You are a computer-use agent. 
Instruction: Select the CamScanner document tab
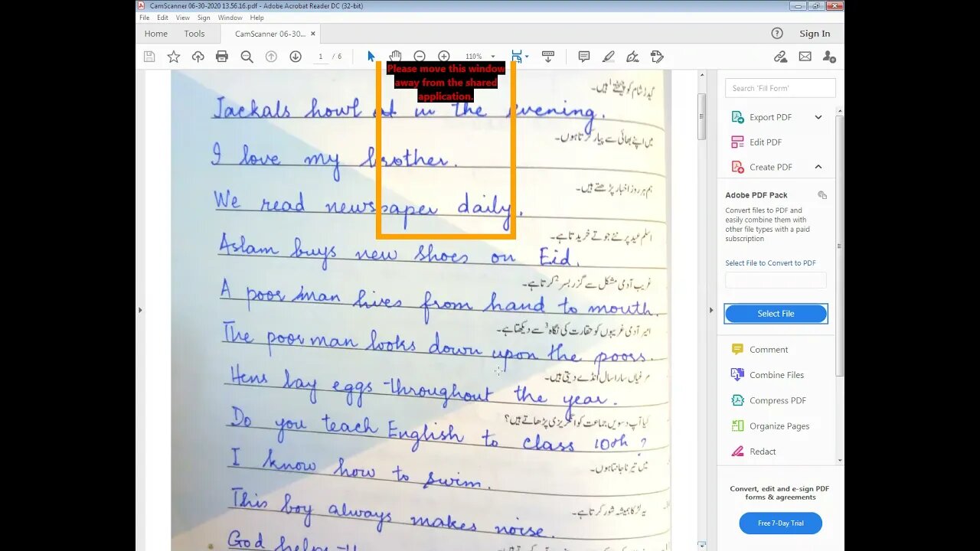click(x=269, y=34)
